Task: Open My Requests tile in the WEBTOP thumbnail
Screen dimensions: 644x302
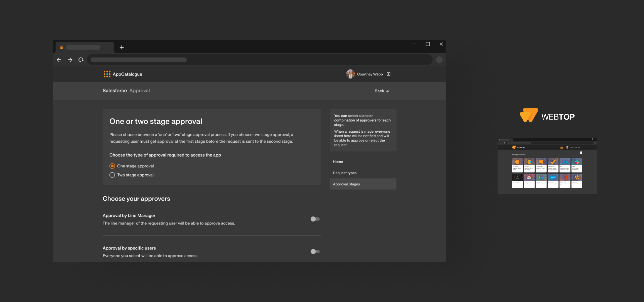Action: (541, 165)
